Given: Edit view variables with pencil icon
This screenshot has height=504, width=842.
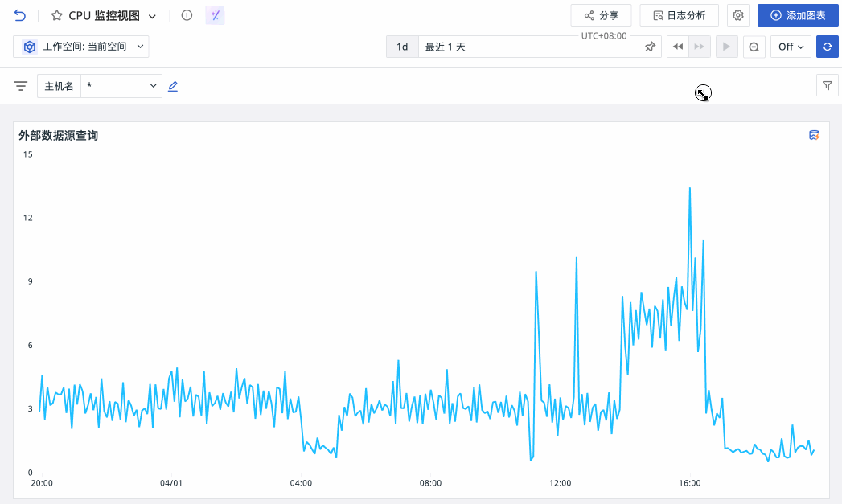Looking at the screenshot, I should (173, 86).
